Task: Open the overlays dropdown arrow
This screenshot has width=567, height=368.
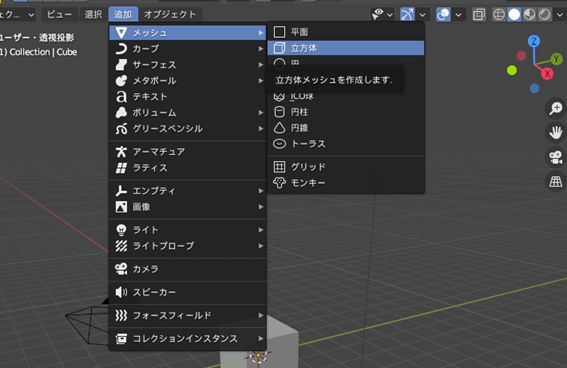Action: 458,15
